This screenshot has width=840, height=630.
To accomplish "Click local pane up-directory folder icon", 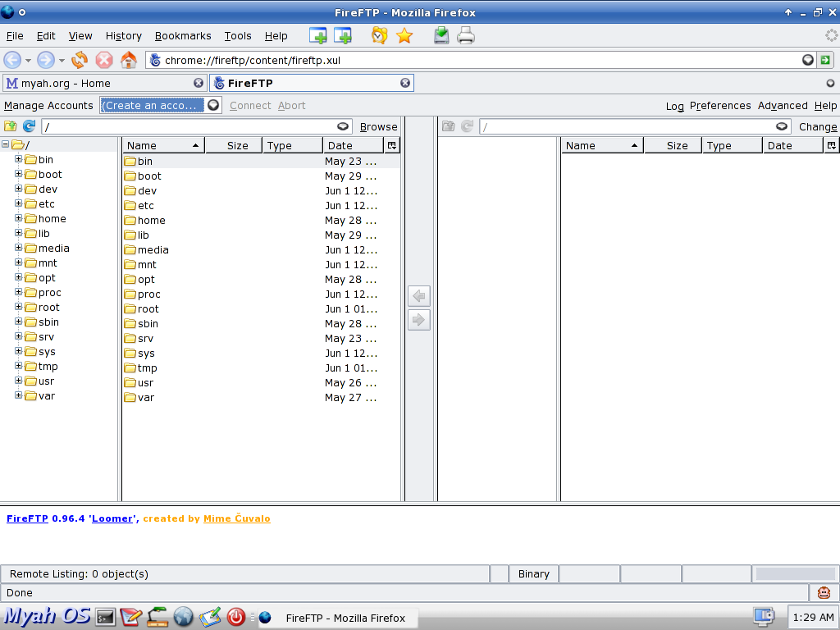I will [x=10, y=126].
